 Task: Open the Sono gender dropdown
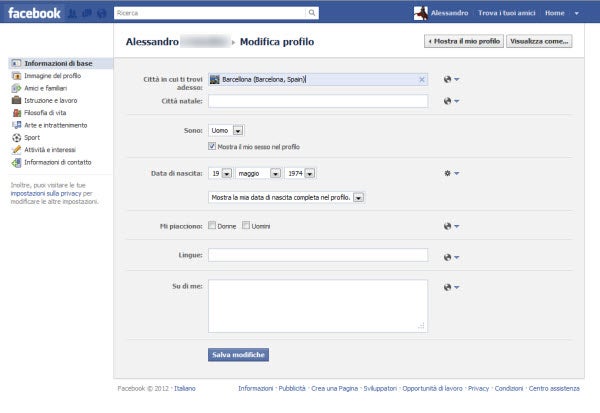227,130
